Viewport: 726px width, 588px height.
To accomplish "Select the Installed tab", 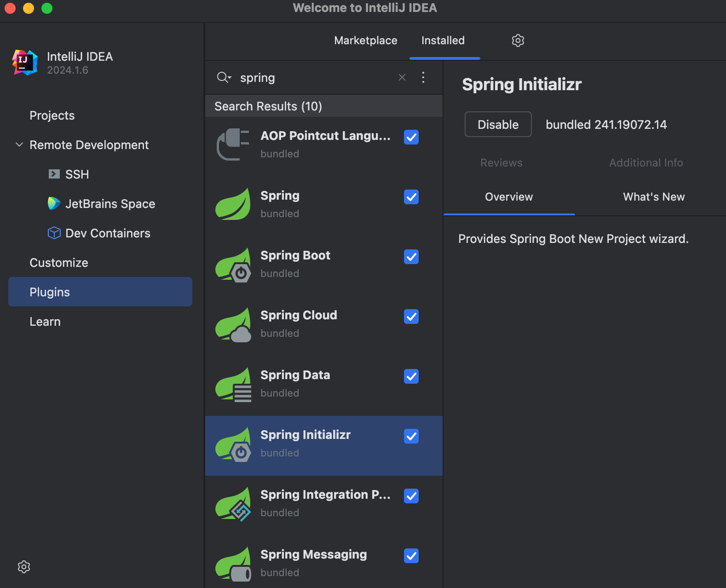I will pos(443,40).
